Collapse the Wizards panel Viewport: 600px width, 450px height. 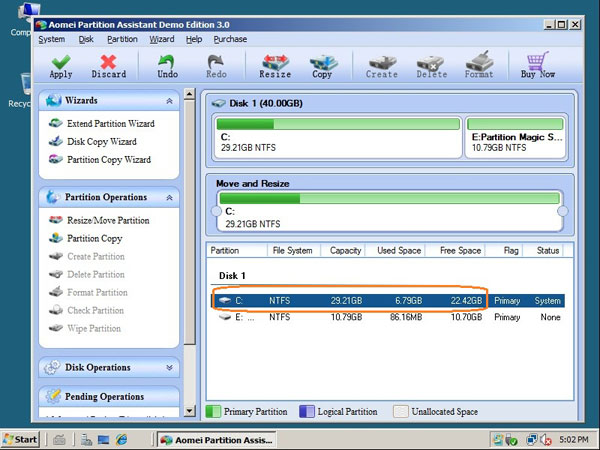169,101
